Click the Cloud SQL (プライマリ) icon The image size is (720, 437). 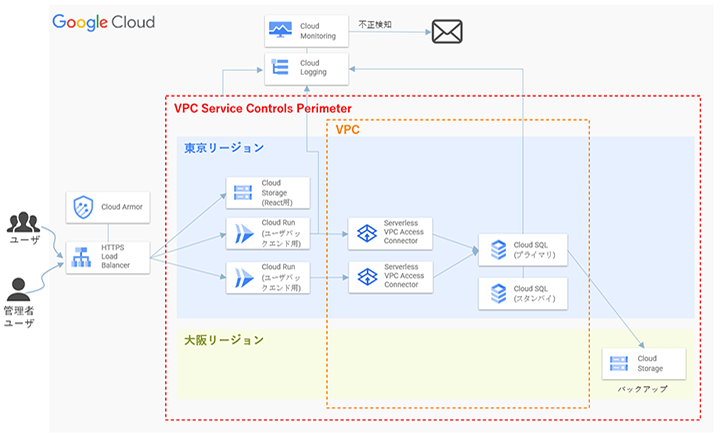pos(498,250)
